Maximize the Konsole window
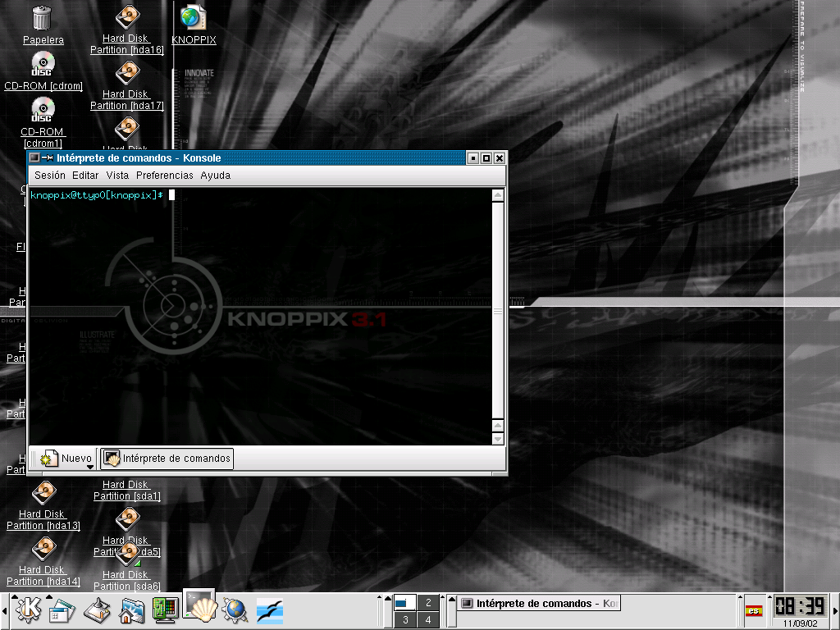840x630 pixels. point(486,158)
